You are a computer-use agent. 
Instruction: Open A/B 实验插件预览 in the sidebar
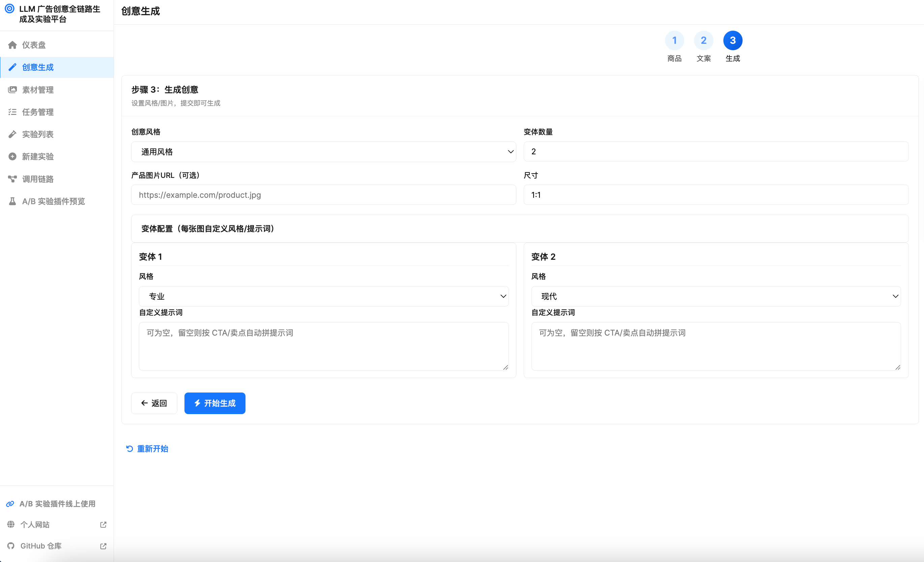point(57,201)
